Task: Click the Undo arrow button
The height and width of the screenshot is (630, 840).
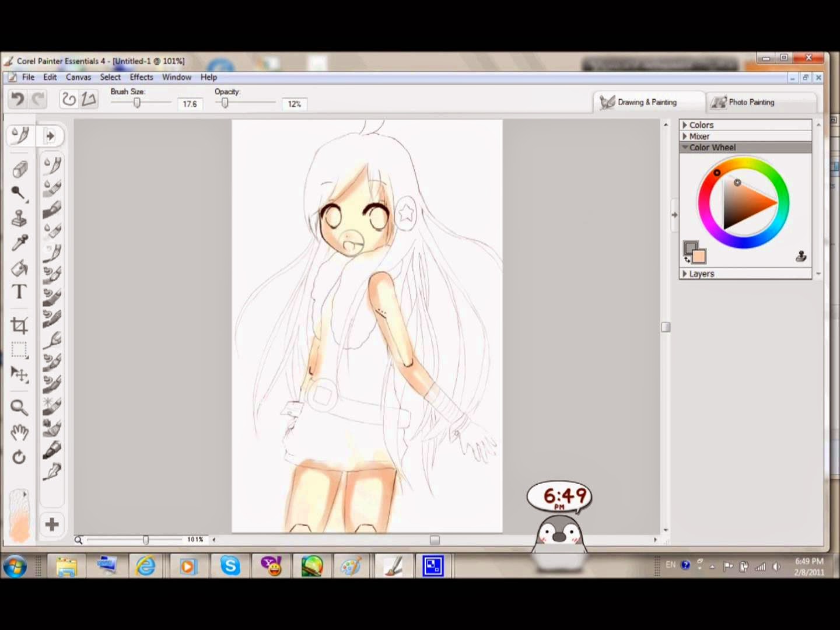Action: point(17,99)
